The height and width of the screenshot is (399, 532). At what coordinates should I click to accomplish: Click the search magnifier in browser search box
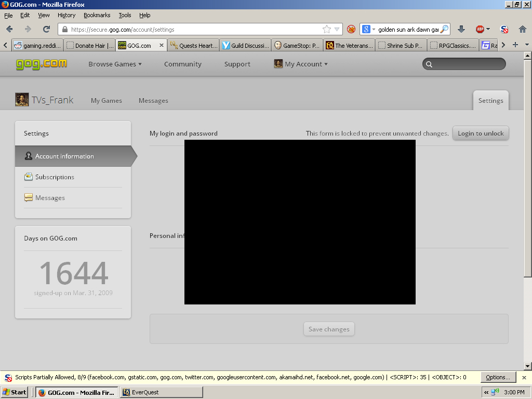(x=444, y=29)
